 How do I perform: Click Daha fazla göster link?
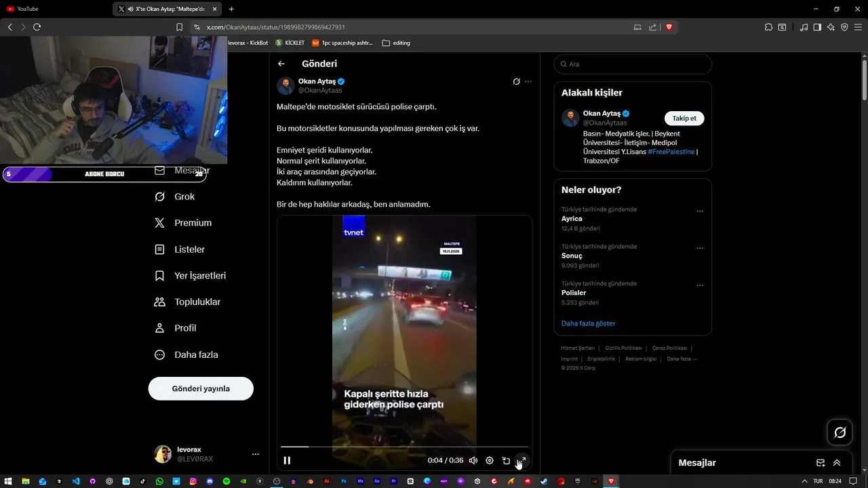pyautogui.click(x=588, y=323)
